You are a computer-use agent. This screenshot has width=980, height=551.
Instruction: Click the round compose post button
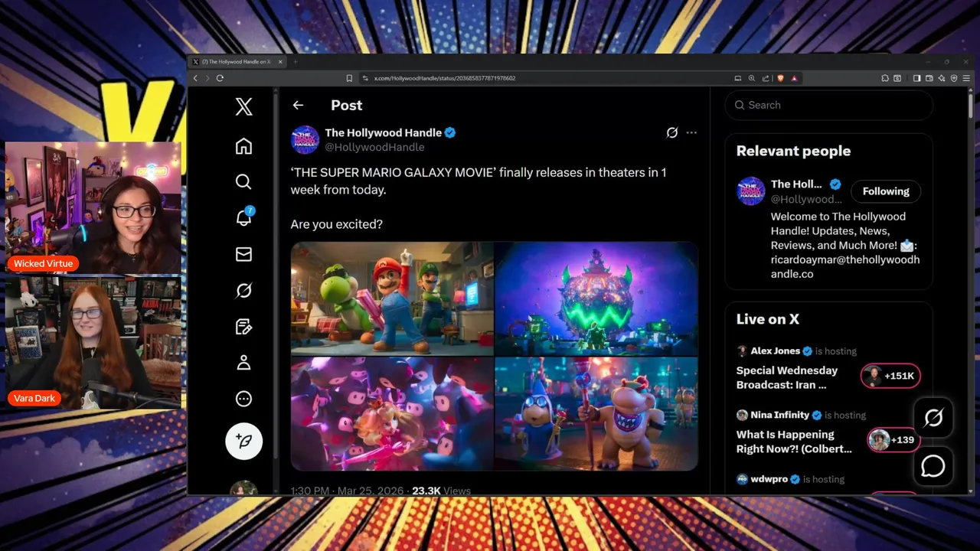point(243,441)
